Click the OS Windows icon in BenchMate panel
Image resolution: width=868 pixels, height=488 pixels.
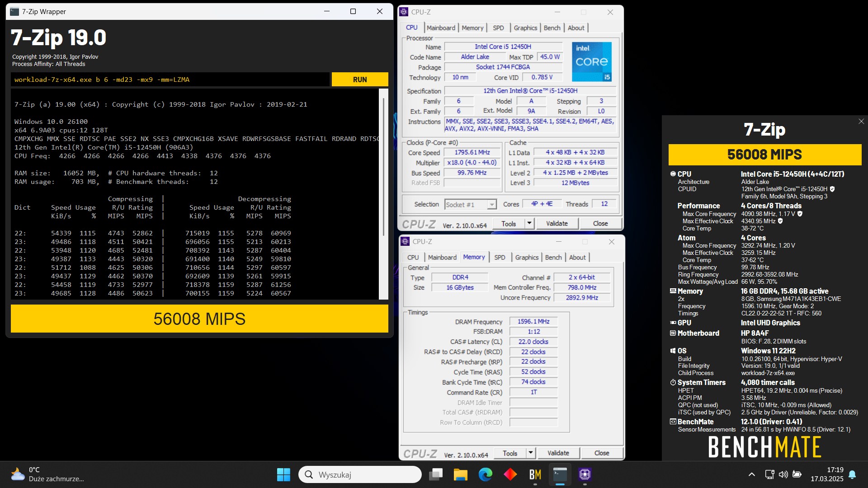point(673,351)
